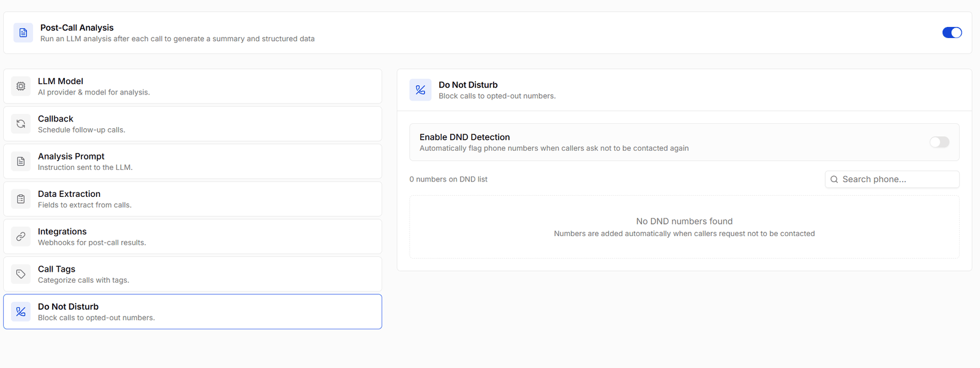
Task: Click the Integrations link icon
Action: pyautogui.click(x=21, y=236)
